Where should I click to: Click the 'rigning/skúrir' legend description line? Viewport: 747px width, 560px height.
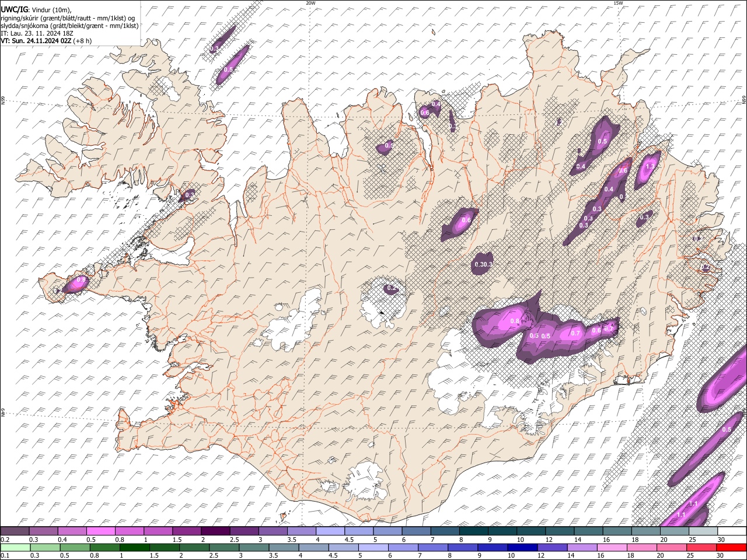(x=68, y=18)
